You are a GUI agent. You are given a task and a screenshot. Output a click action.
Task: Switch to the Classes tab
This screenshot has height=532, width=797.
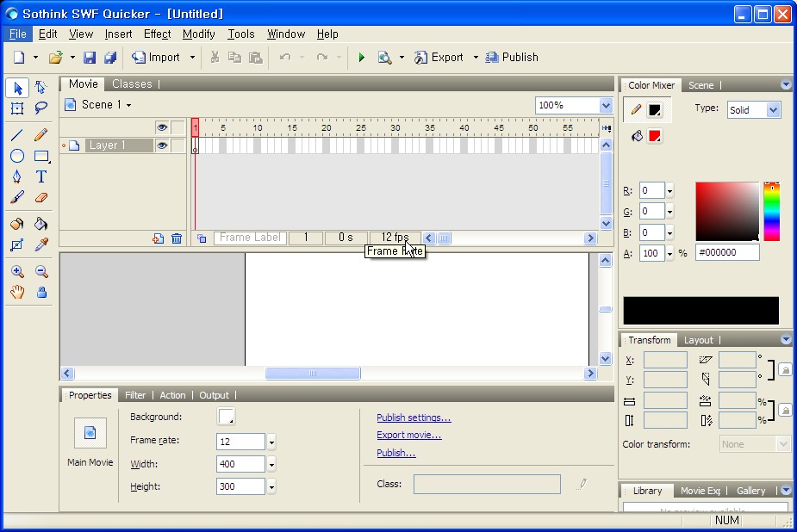point(132,84)
